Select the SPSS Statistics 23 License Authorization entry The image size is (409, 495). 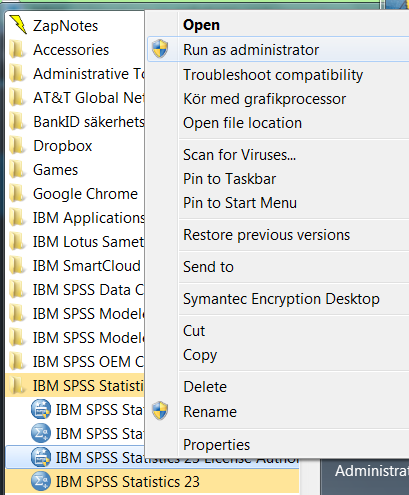click(75, 457)
